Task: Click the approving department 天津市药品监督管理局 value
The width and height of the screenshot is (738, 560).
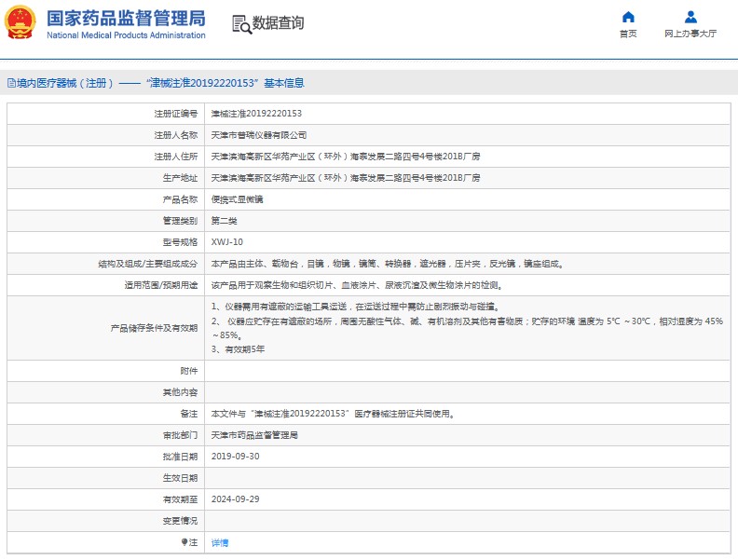Action: click(254, 435)
